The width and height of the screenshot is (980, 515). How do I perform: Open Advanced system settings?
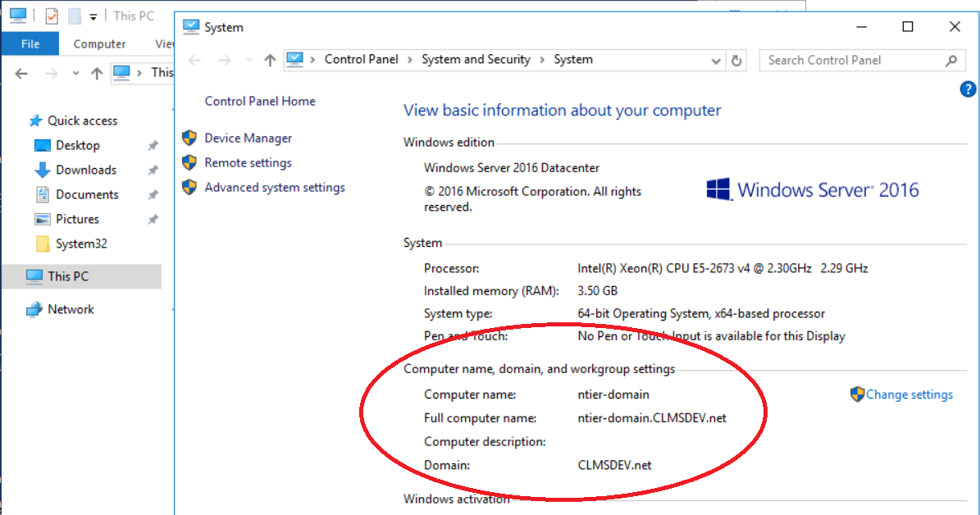(x=275, y=187)
